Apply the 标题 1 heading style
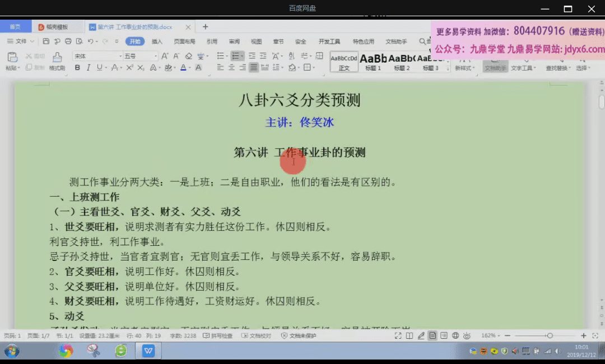Screen dimensions: 605x364 373,61
